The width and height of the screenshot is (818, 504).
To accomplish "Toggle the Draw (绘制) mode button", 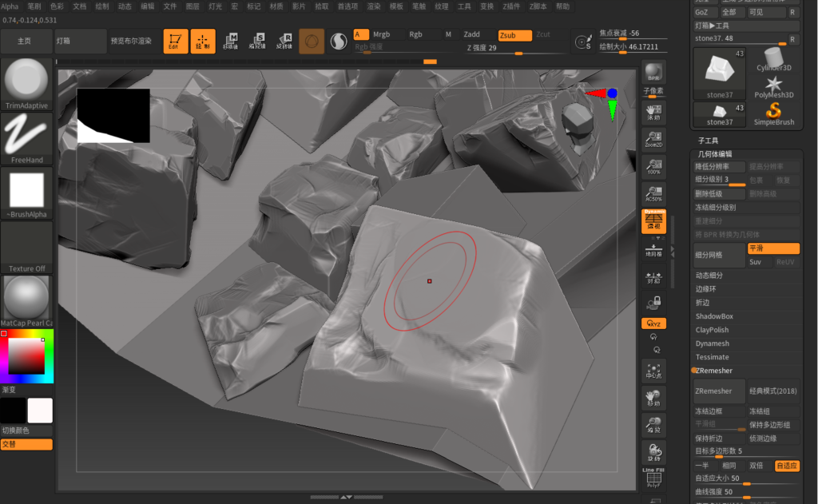I will click(202, 42).
